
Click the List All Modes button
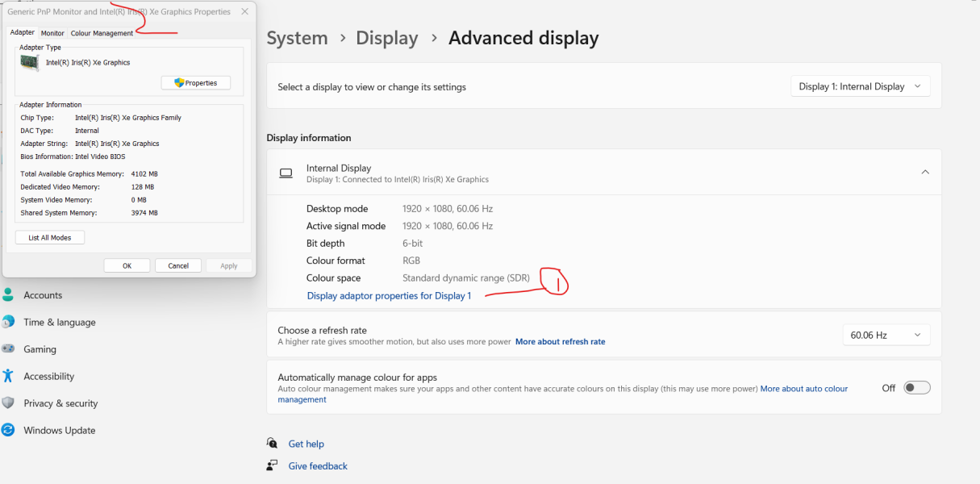[49, 237]
